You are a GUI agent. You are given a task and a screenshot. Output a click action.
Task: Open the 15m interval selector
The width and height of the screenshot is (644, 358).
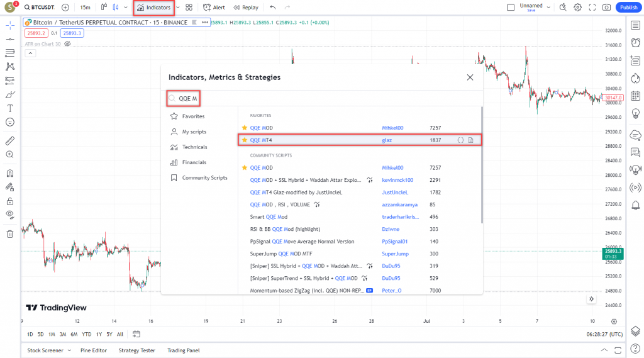pyautogui.click(x=85, y=8)
